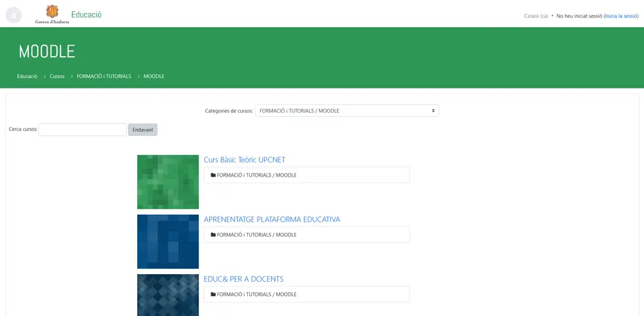Open FORMACIÓ i TUTORIALS breadcrumb link
The width and height of the screenshot is (644, 316).
pyautogui.click(x=104, y=76)
